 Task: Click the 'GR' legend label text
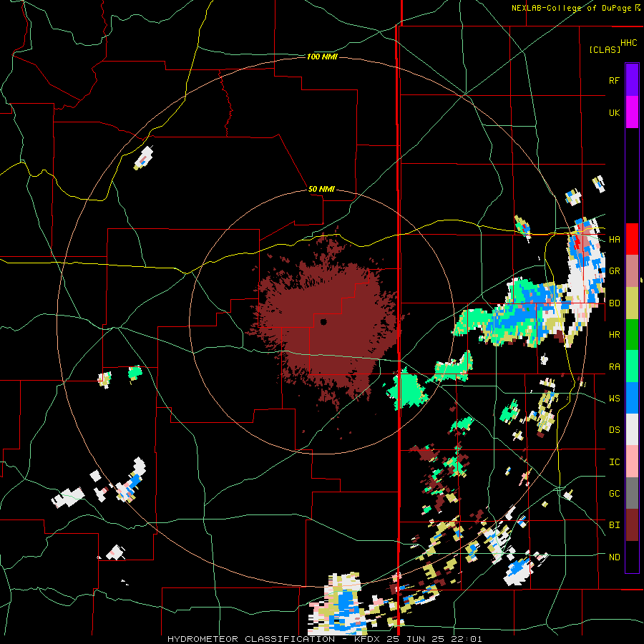[614, 271]
